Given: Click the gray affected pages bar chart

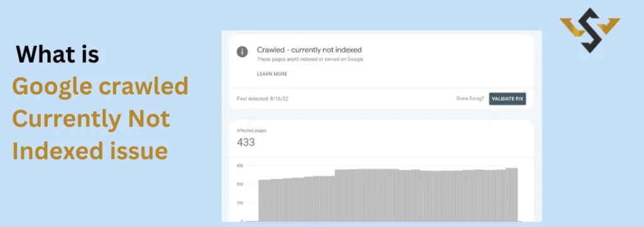Looking at the screenshot, I should tap(387, 194).
